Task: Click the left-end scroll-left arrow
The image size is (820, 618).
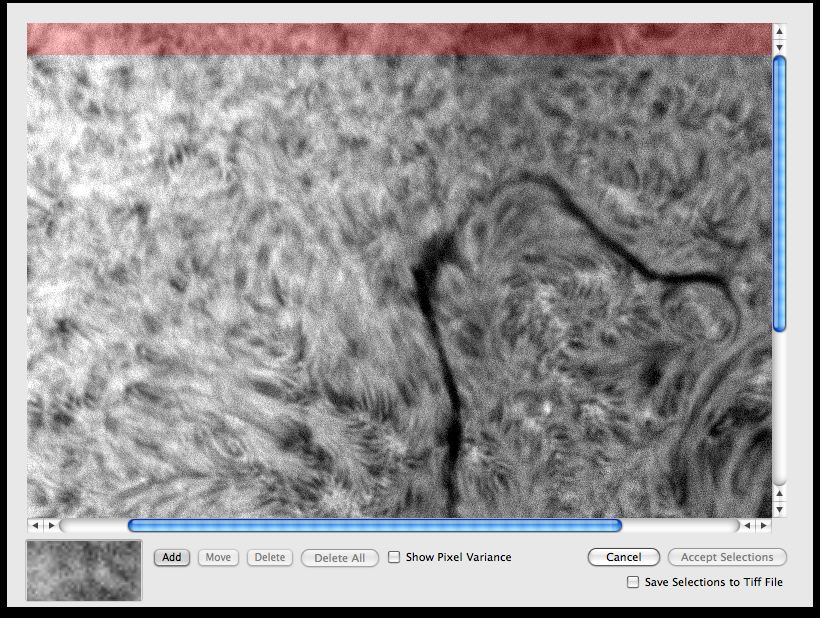Action: pos(36,525)
